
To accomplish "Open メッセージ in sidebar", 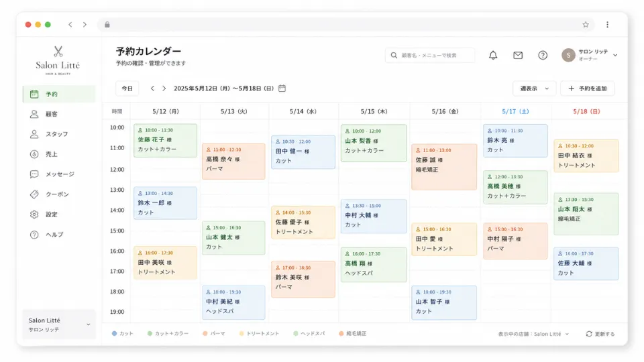I will (x=59, y=174).
